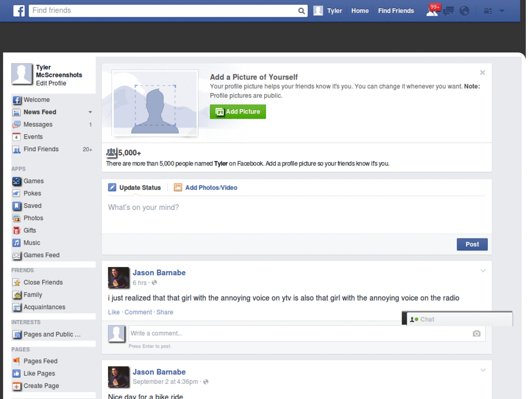This screenshot has width=532, height=399.
Task: Click the Messages sidebar icon
Action: (x=17, y=125)
